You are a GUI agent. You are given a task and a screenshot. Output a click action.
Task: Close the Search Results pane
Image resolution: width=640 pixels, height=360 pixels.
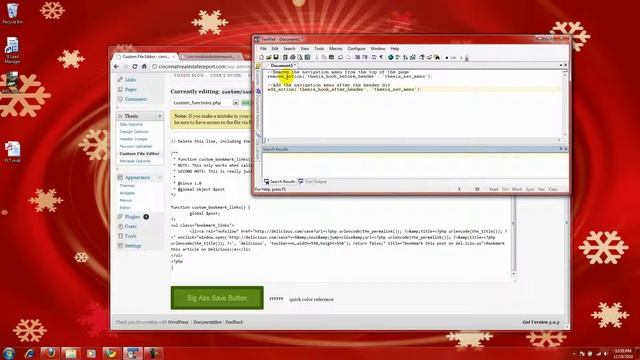point(565,149)
